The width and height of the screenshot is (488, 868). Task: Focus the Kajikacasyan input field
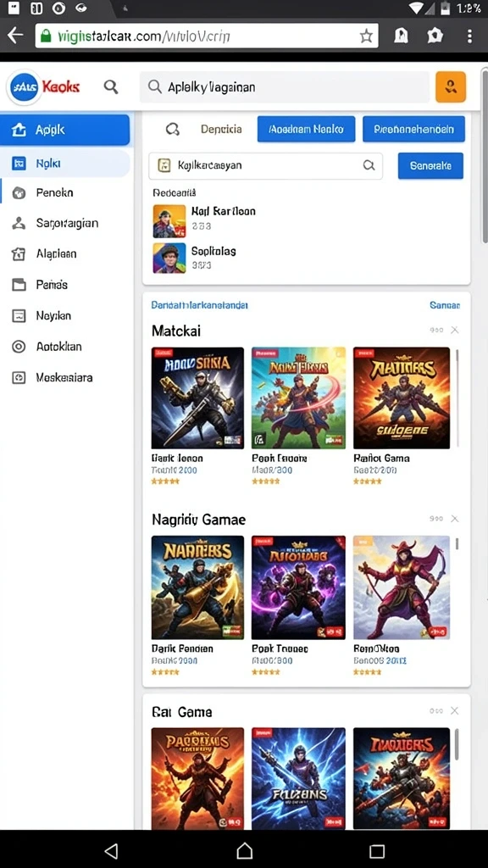265,165
